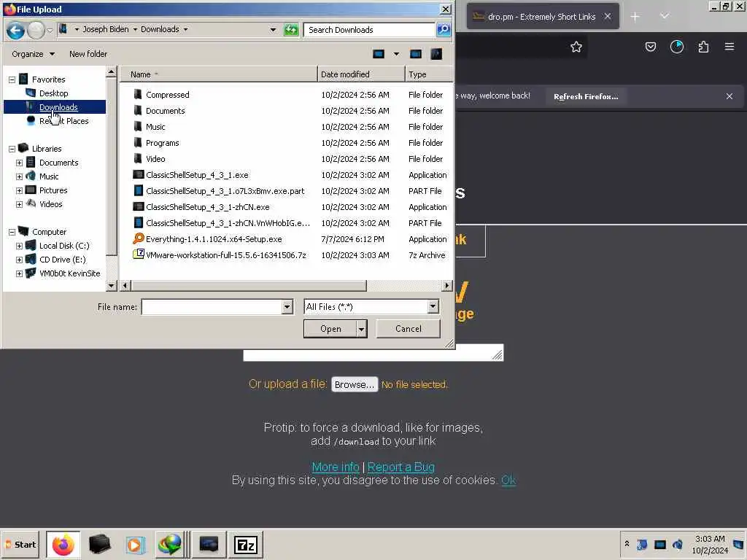Select Desktop under Favorites
The image size is (747, 560).
click(53, 93)
